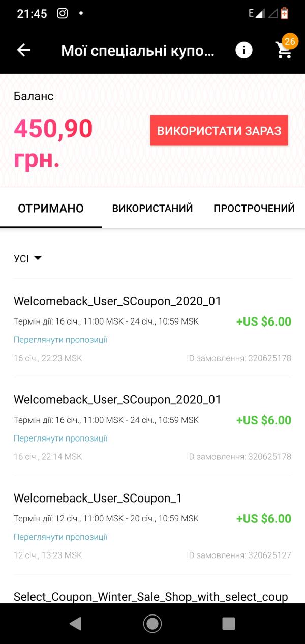Expand the УСІ filter dropdown
Screen dimensions: 305x644
28,258
